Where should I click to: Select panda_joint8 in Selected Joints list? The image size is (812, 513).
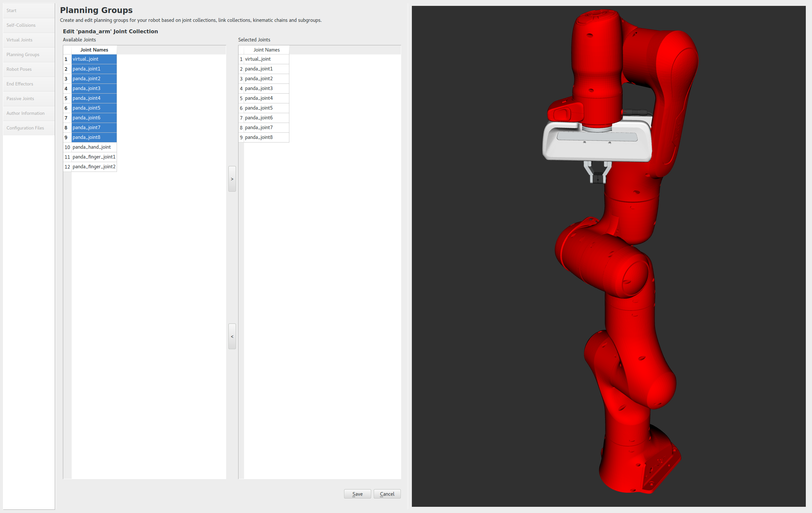point(259,137)
